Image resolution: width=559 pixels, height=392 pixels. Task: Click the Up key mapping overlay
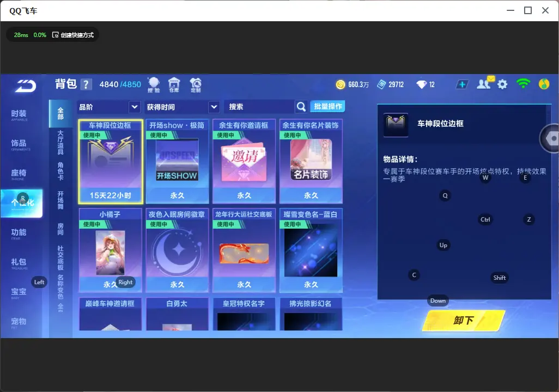click(x=443, y=245)
